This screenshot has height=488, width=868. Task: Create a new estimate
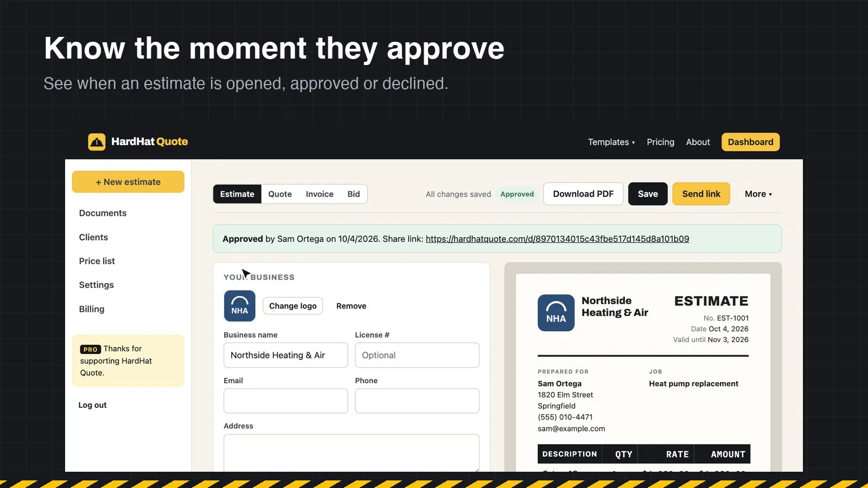(x=128, y=182)
